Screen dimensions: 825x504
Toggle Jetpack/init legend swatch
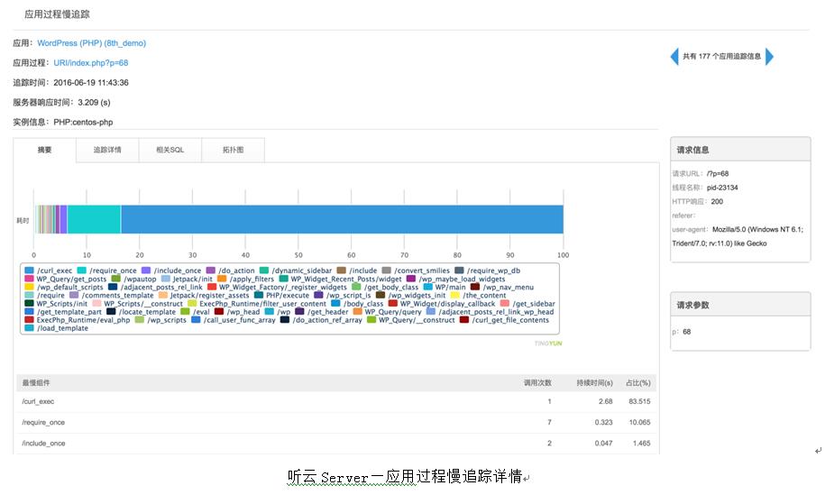(x=166, y=279)
